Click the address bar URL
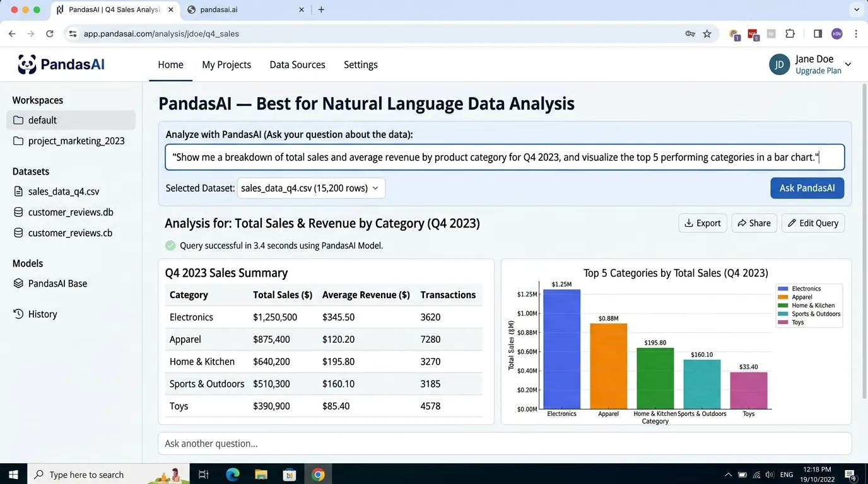The width and height of the screenshot is (868, 484). tap(161, 33)
